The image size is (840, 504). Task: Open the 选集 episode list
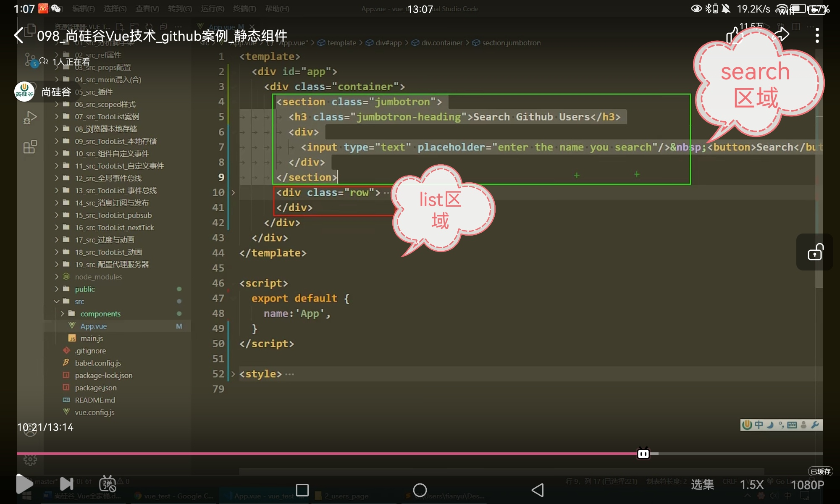702,485
